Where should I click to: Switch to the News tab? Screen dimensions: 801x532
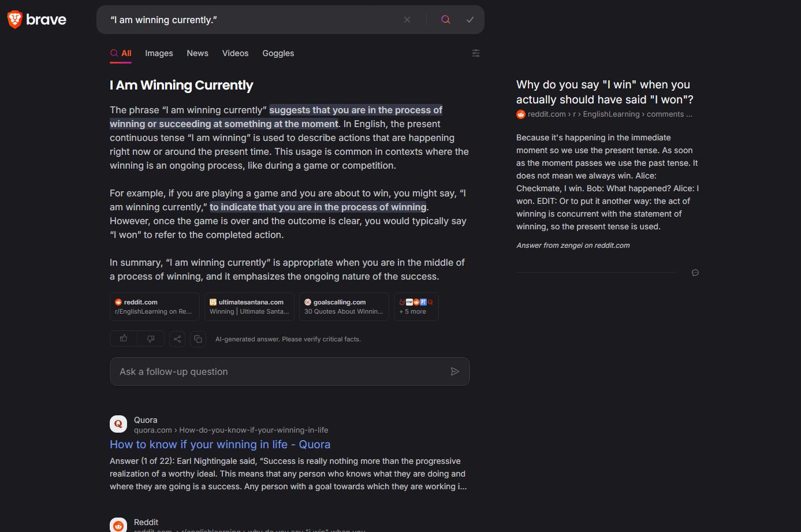coord(198,53)
